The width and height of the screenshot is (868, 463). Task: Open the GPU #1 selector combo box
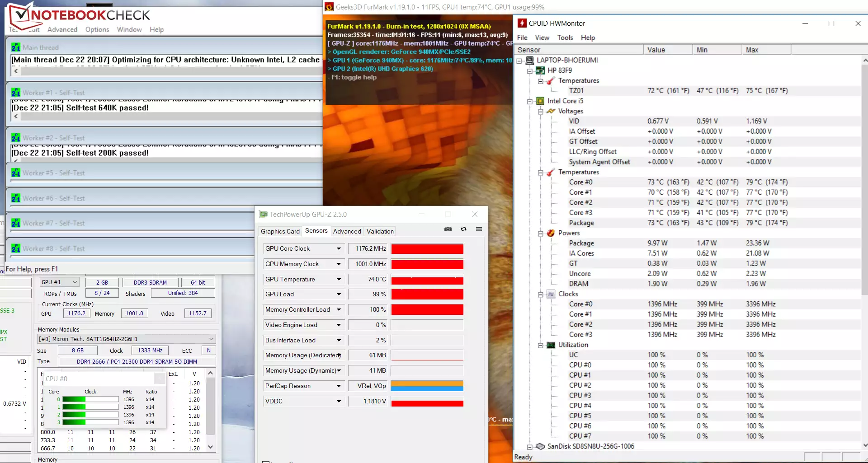pos(60,282)
